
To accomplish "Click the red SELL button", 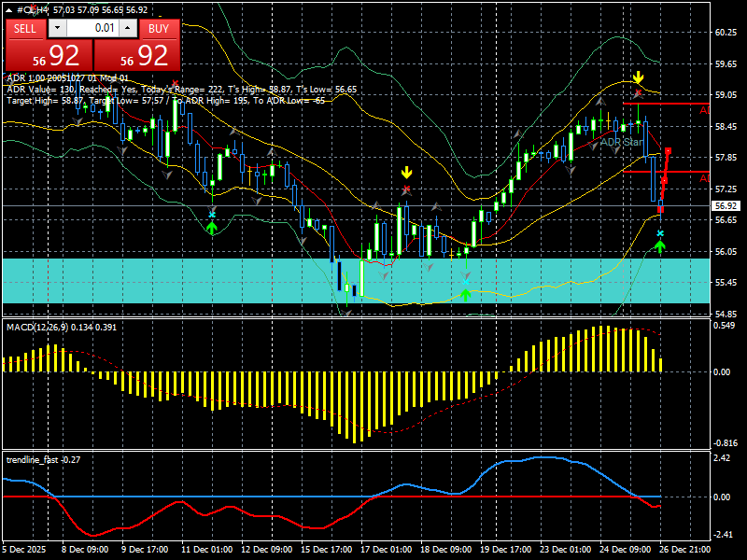I will [26, 29].
